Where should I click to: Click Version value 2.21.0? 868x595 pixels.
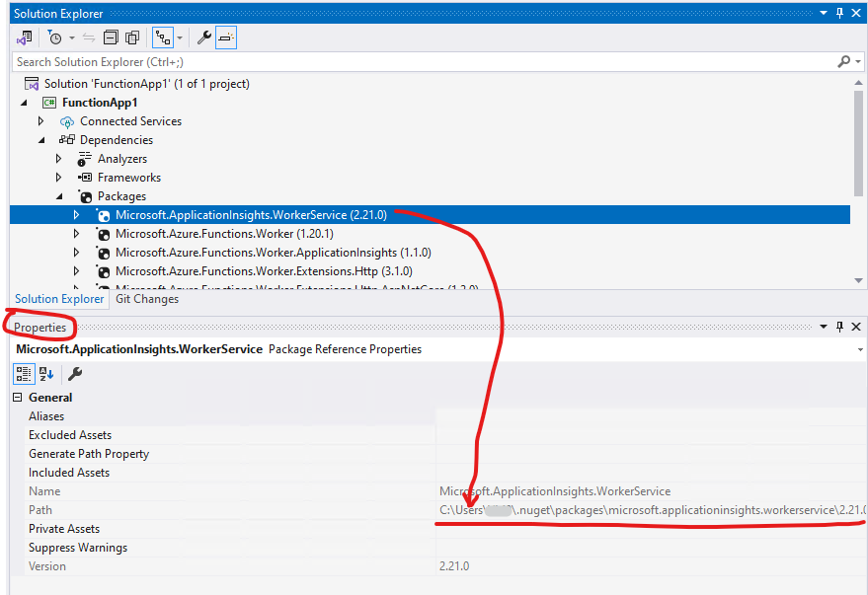coord(454,566)
